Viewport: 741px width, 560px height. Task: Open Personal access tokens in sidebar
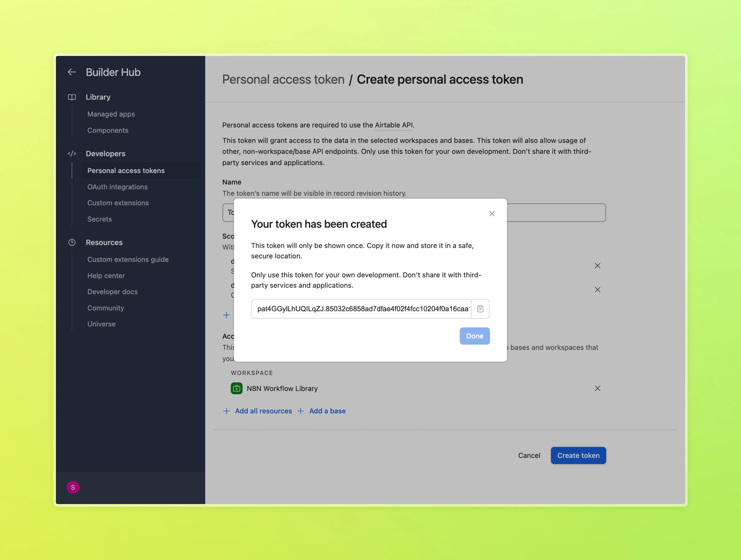(126, 171)
